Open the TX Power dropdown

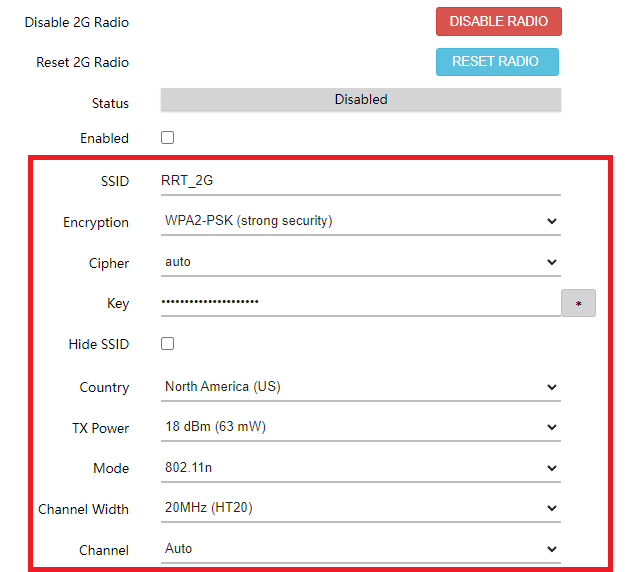point(360,428)
